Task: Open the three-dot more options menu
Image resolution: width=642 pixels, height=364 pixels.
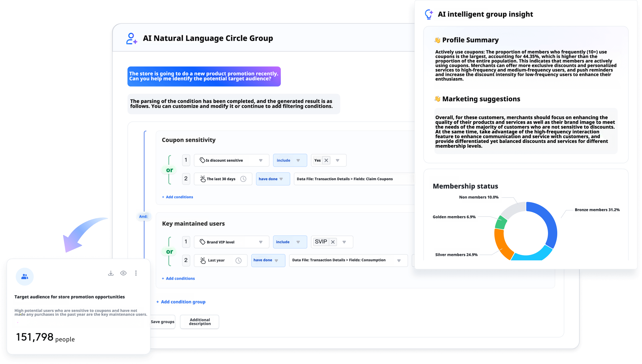Action: click(x=136, y=273)
